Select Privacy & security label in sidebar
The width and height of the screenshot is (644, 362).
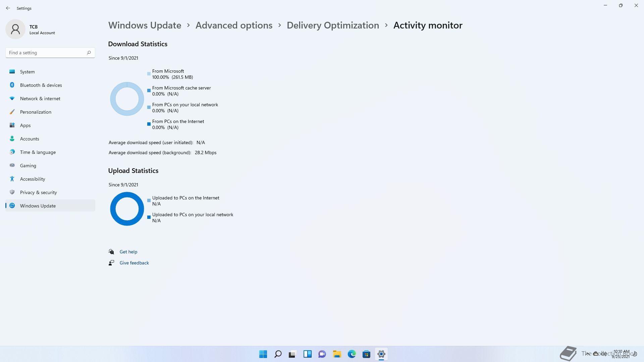pos(39,192)
